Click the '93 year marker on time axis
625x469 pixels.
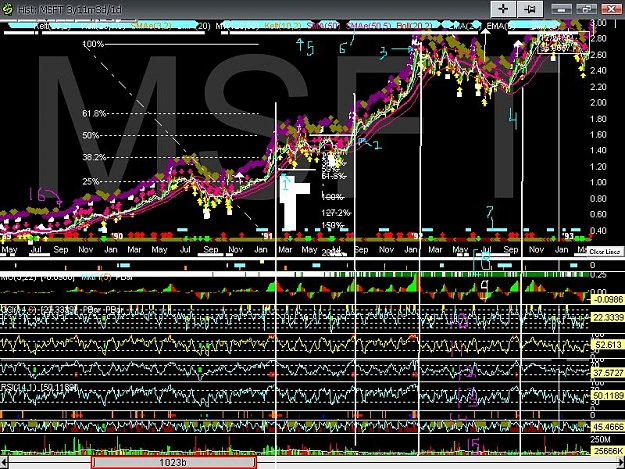(x=568, y=236)
